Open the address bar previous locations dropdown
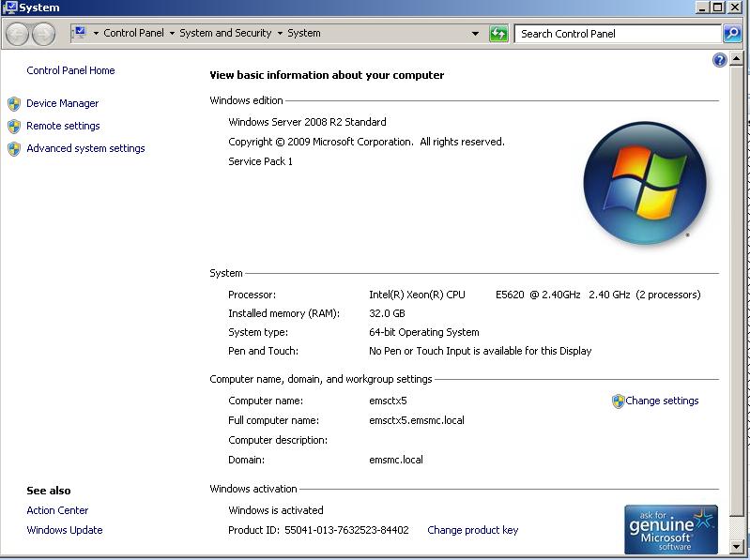 (475, 34)
